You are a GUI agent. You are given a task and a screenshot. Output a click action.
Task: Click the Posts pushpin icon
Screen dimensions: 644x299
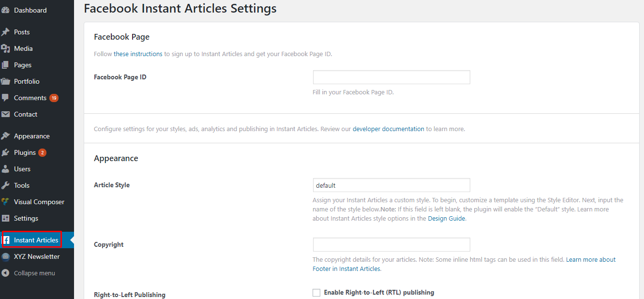[x=5, y=32]
